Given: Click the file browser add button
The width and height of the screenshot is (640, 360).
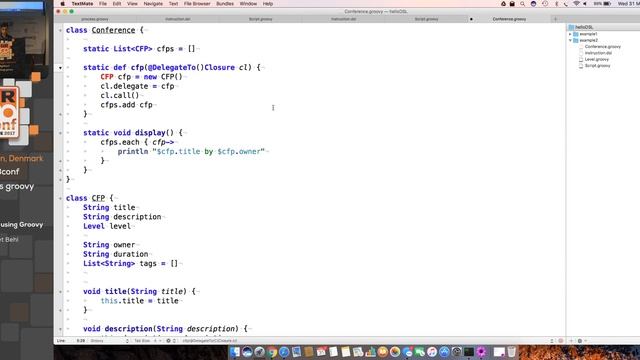Looking at the screenshot, I should [571, 341].
